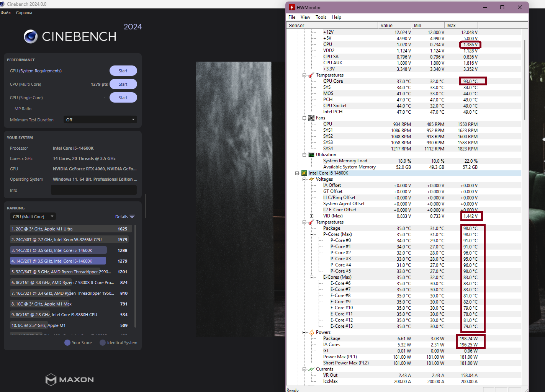
Task: Select Intel Xeon W-3265M ranking row
Action: [x=71, y=240]
